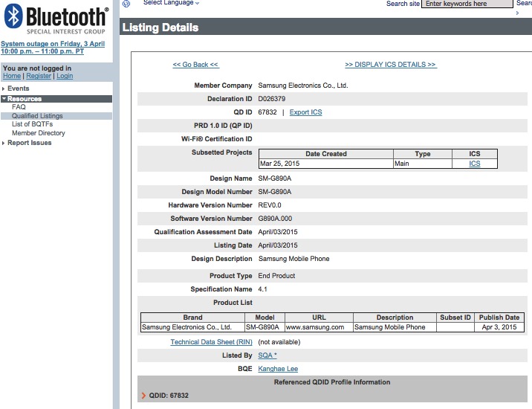The height and width of the screenshot is (409, 532).
Task: Click DISPLAY ICS DETAILS link
Action: (391, 65)
